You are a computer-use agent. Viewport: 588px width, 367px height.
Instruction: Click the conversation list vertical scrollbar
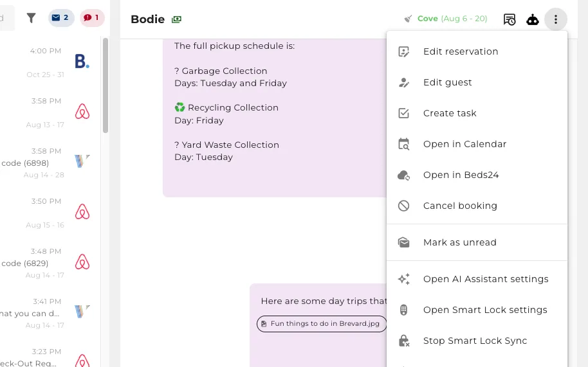point(106,85)
